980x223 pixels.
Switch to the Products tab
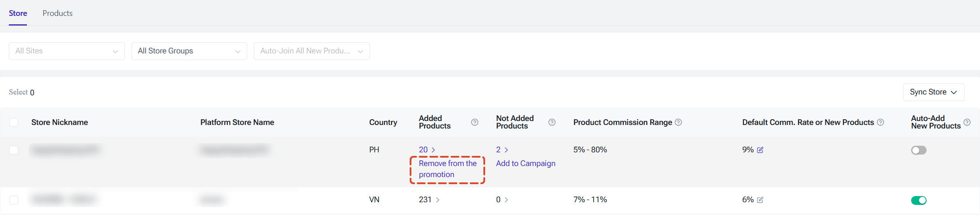pos(57,13)
